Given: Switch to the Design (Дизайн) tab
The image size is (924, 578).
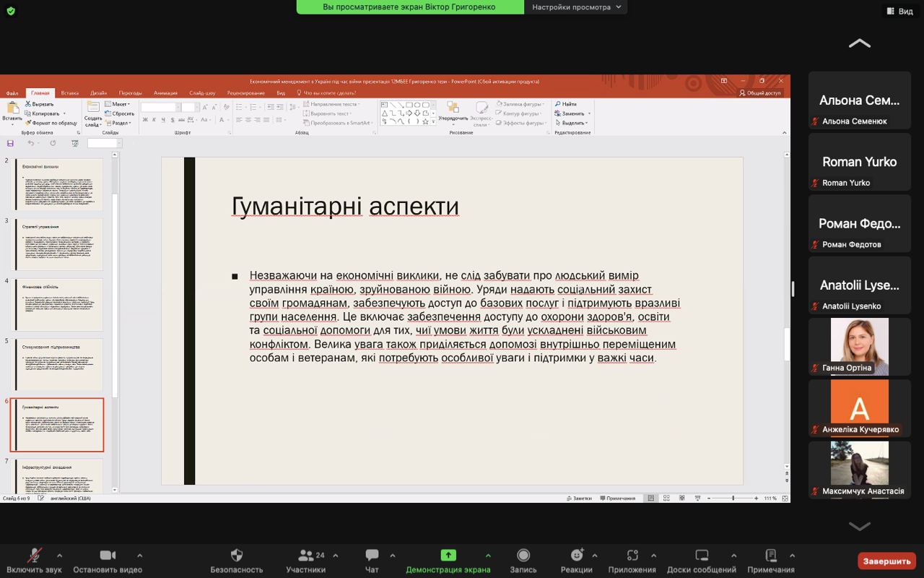Looking at the screenshot, I should (99, 93).
